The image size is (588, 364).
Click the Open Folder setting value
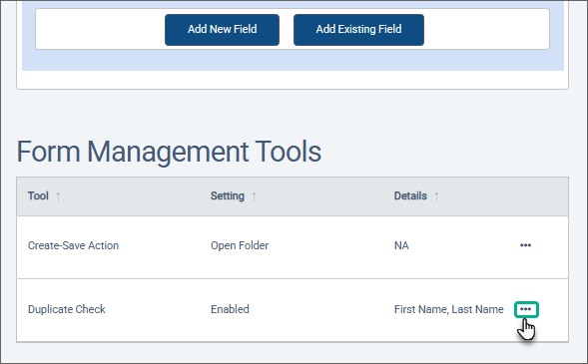pyautogui.click(x=240, y=245)
